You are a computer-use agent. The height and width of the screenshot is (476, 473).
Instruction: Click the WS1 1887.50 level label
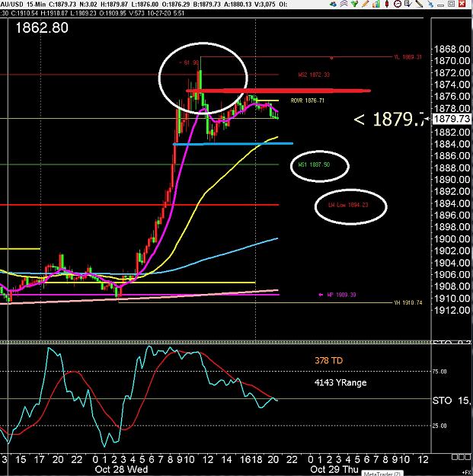314,165
